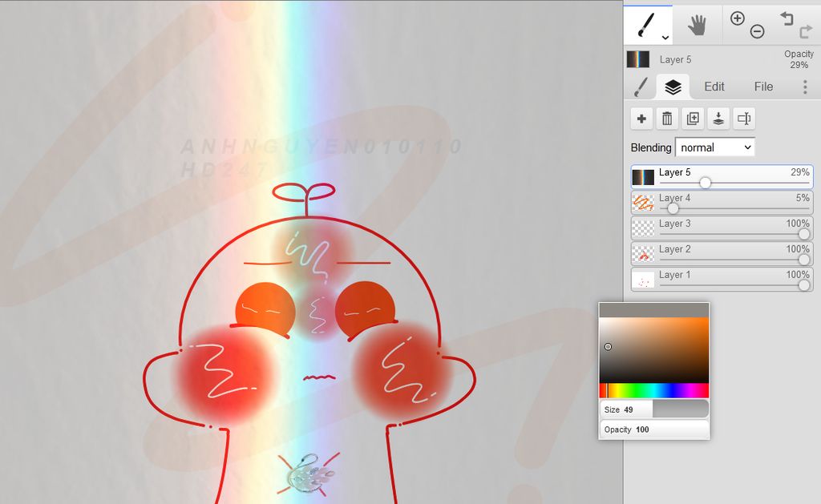Open the Edit tab
Viewport: 821px width, 504px height.
(714, 87)
